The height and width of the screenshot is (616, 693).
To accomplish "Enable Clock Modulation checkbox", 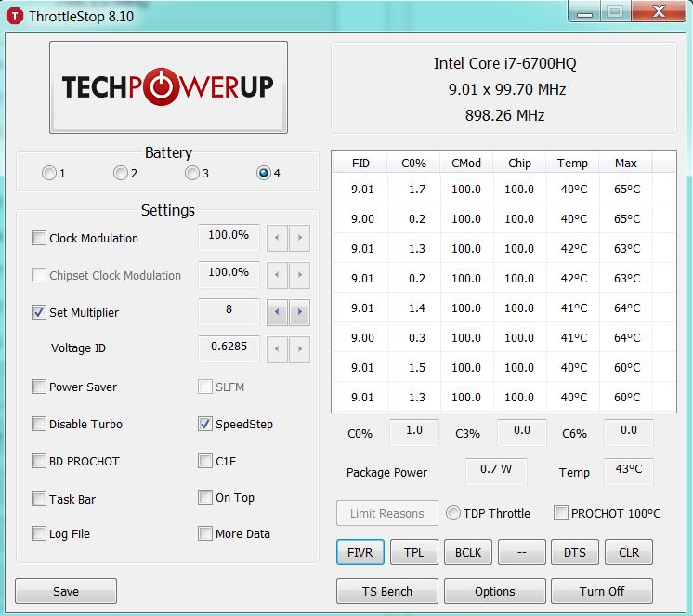I will [x=38, y=238].
